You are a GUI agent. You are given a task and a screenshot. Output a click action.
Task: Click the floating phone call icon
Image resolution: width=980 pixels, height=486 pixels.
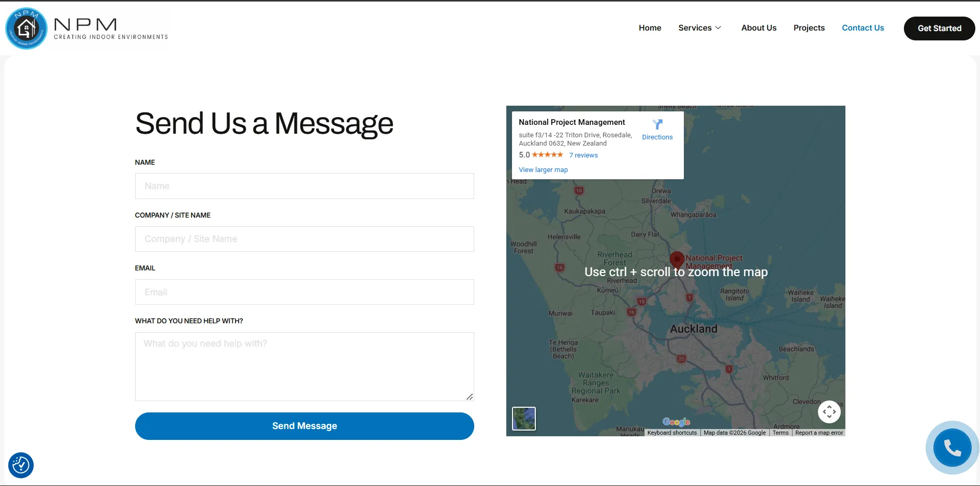952,447
